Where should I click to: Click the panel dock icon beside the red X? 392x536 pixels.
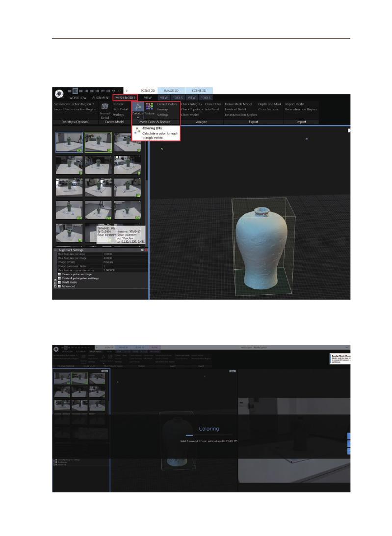pyautogui.click(x=143, y=250)
